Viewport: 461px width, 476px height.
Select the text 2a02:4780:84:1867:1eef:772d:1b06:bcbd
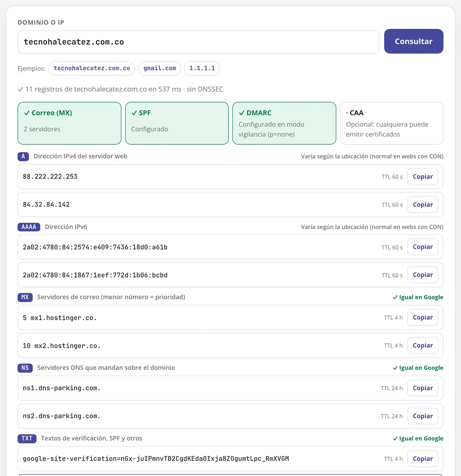click(x=95, y=275)
